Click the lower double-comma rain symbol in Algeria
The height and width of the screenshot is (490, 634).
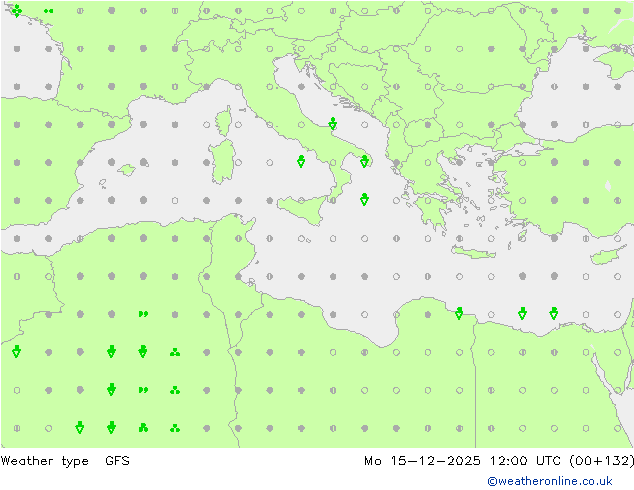coord(143,390)
